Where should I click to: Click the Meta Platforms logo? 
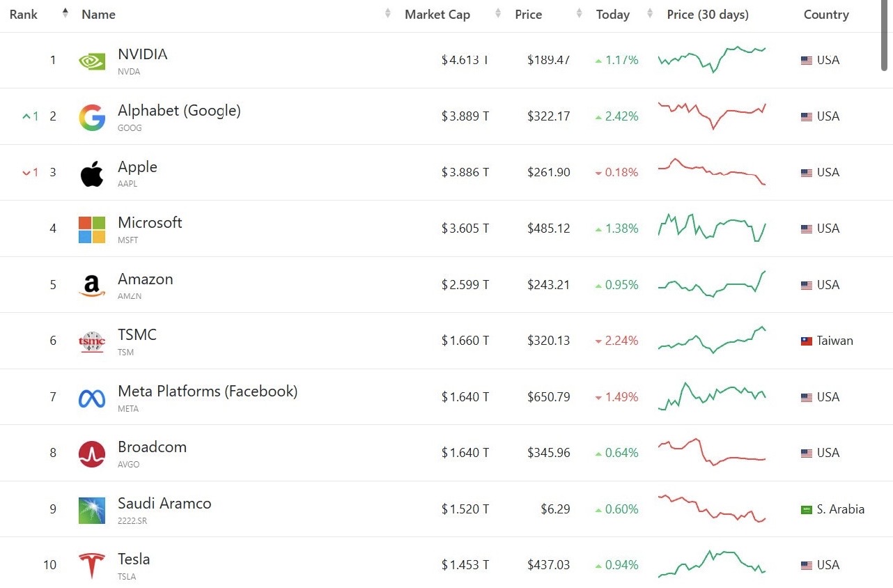[x=92, y=399]
